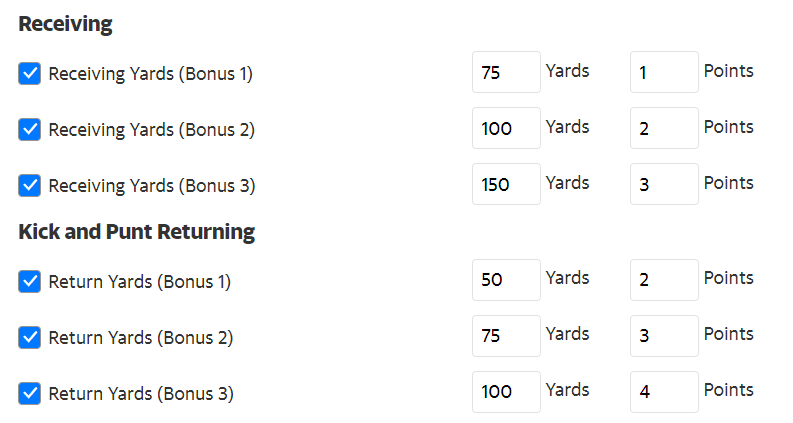Screen dimensions: 793x423
Task: Select Receiving Bonus 3 yards field showing 150
Action: (x=506, y=185)
